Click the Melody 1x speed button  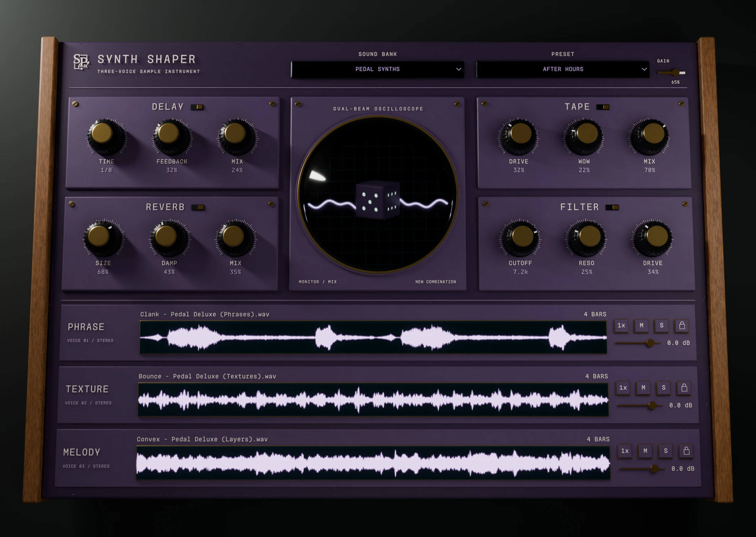pos(625,451)
